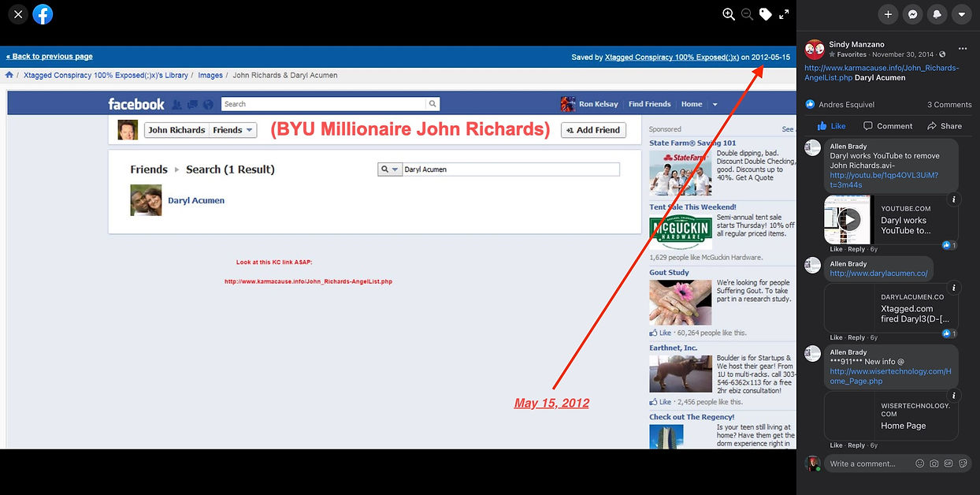Click the 'Xtagged Conspiracy 100% Exposed' Saved-by link
This screenshot has height=495, width=980.
(672, 58)
